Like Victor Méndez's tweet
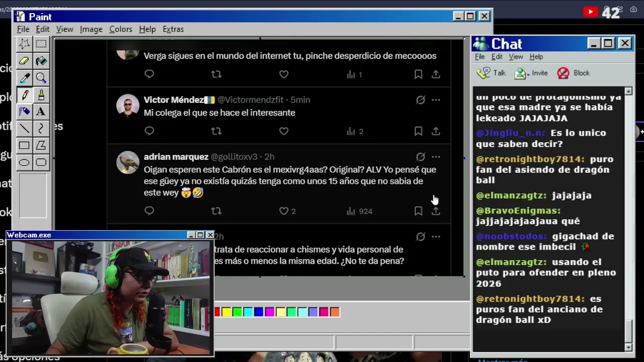Image resolution: width=644 pixels, height=362 pixels. pos(284,131)
